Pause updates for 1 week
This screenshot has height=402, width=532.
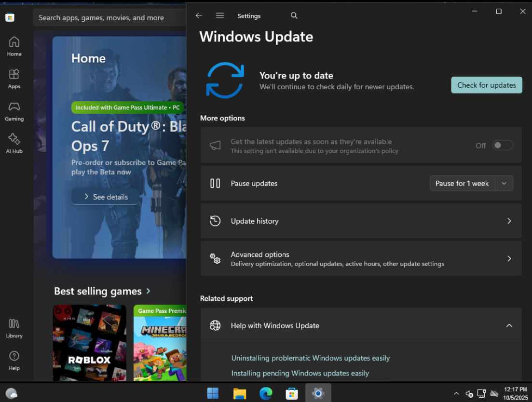462,183
